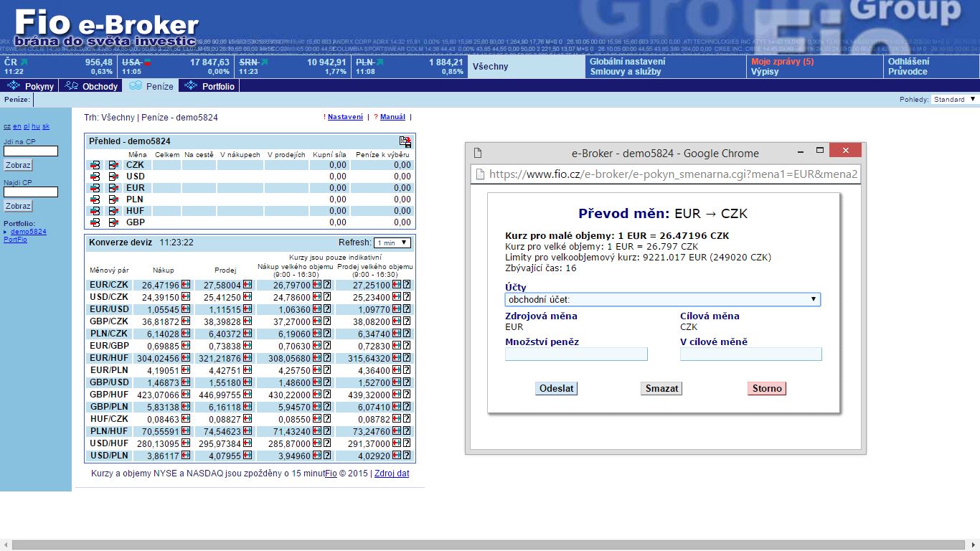This screenshot has height=551, width=980.
Task: Click the horizontal scrollbar at page bottom
Action: [x=490, y=545]
